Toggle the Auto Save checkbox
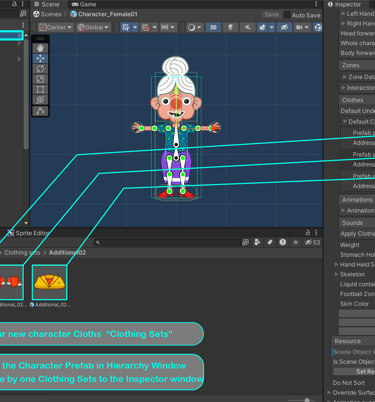 (x=287, y=15)
